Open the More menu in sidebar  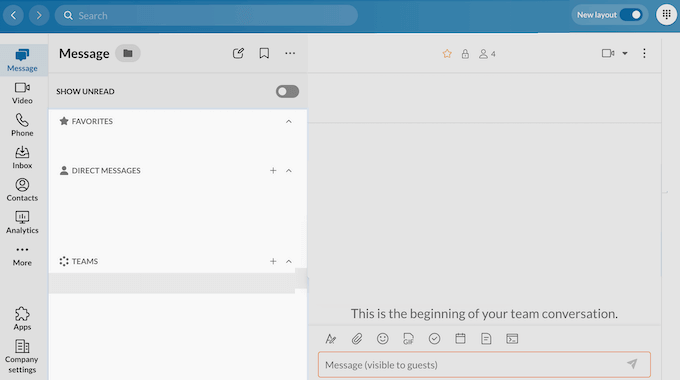pyautogui.click(x=22, y=256)
